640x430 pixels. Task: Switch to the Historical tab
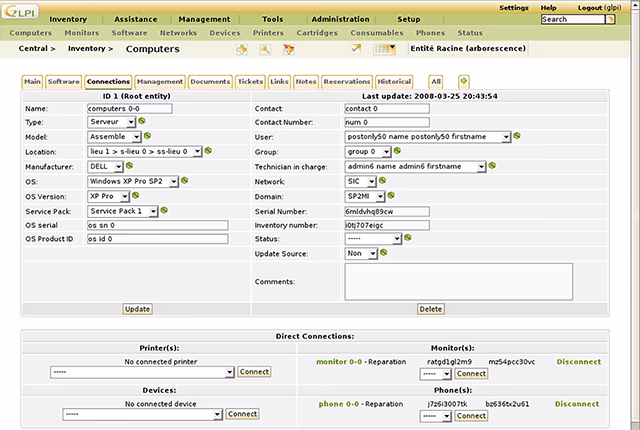coord(394,82)
